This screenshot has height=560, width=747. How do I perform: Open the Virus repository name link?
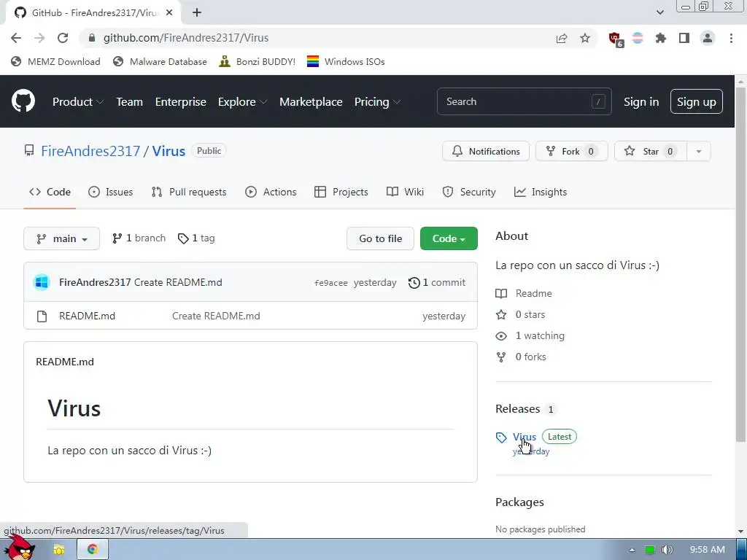point(169,151)
